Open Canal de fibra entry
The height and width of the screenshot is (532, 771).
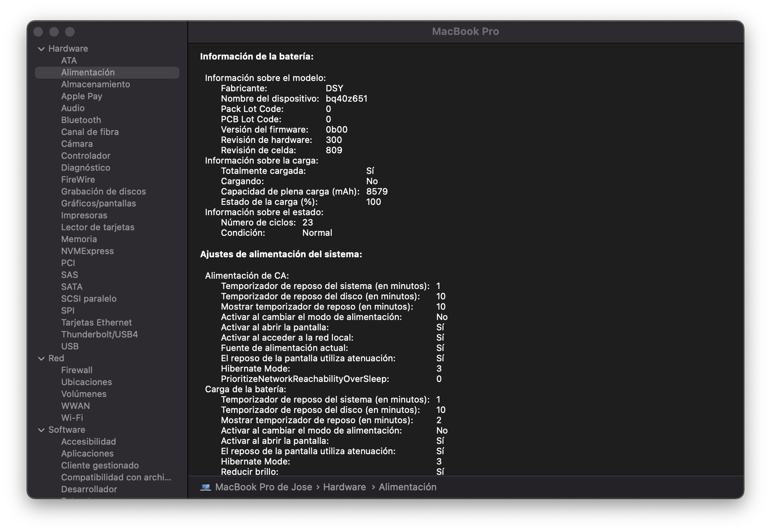click(90, 132)
